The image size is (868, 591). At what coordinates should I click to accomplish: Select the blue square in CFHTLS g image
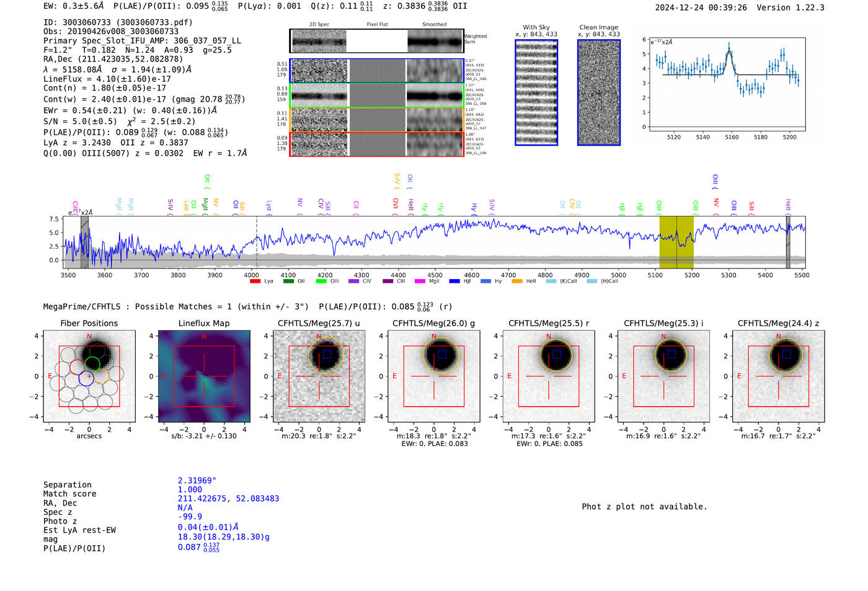click(441, 354)
